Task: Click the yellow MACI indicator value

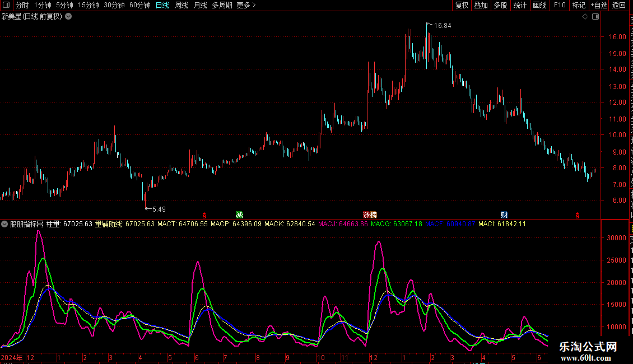Action: pos(502,224)
